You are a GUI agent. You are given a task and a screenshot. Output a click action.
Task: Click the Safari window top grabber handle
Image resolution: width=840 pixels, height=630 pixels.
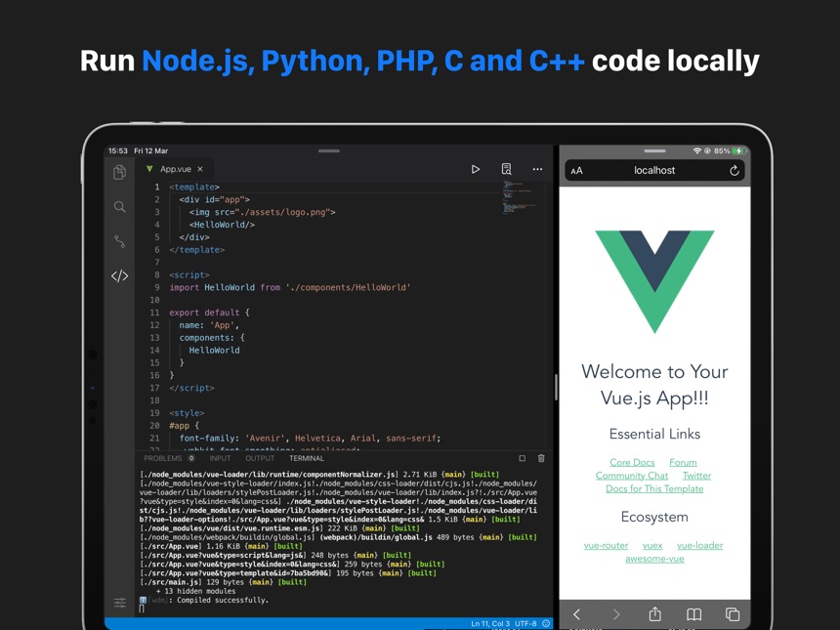(x=654, y=150)
